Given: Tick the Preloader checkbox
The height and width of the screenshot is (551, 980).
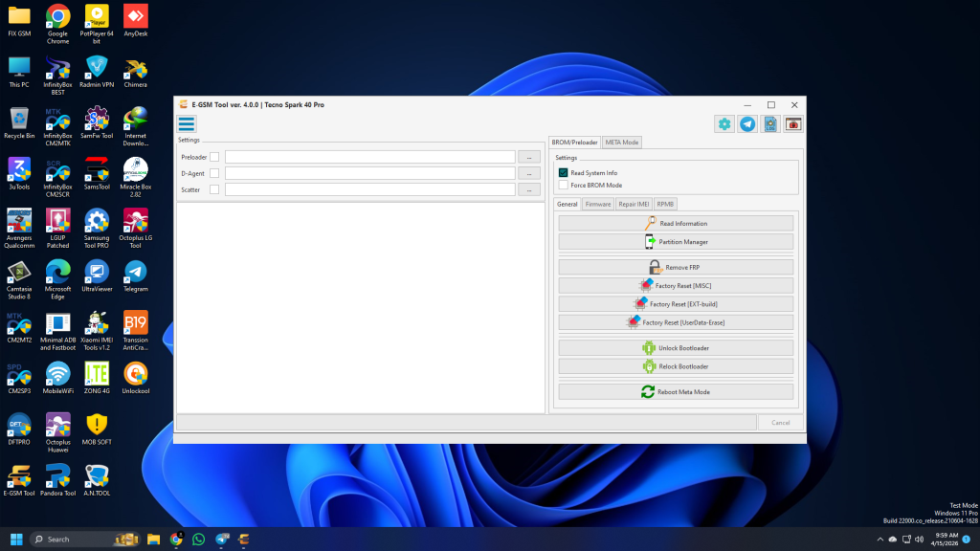Looking at the screenshot, I should pos(214,157).
